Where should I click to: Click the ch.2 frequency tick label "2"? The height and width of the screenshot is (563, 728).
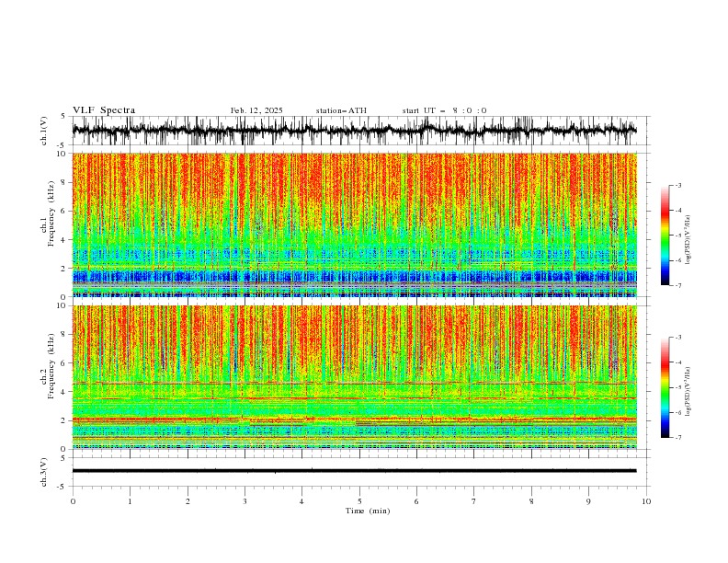pyautogui.click(x=63, y=420)
